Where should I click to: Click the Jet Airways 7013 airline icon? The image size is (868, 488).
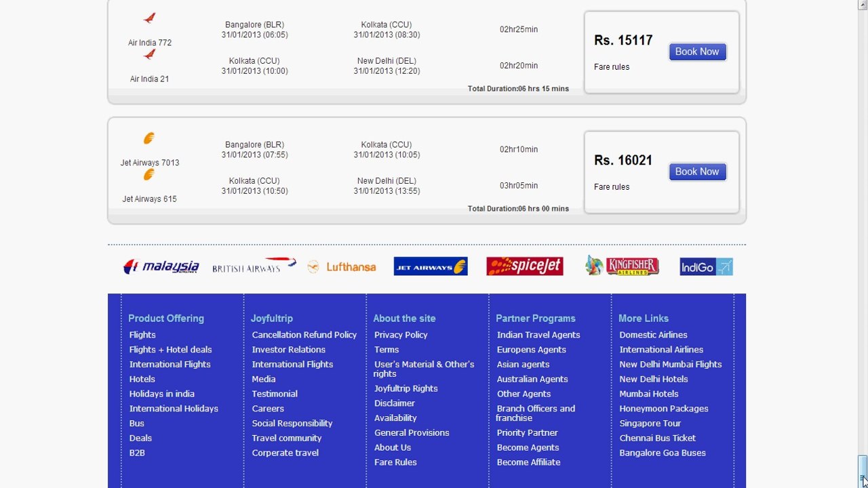tap(149, 138)
